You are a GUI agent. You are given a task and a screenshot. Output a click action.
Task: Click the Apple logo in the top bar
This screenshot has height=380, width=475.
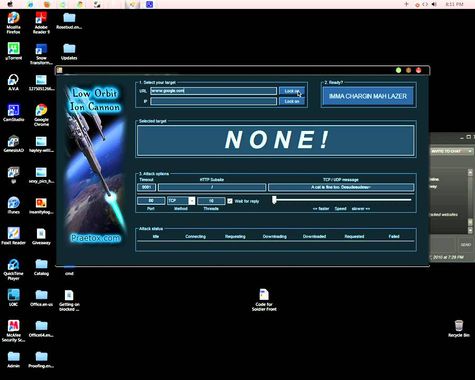tap(10, 4)
